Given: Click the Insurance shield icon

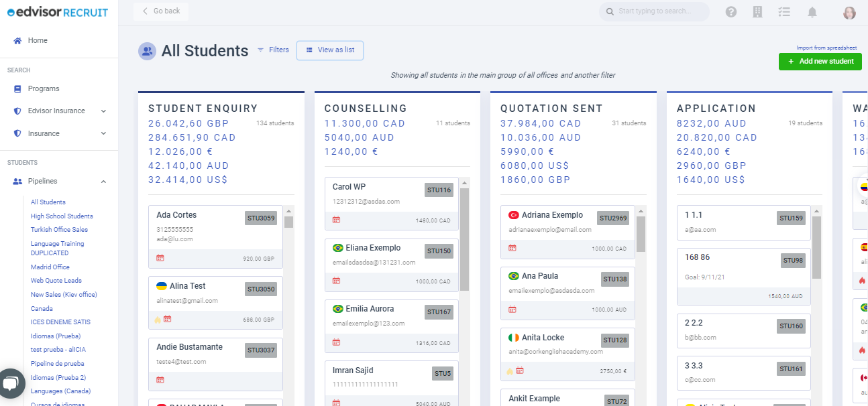Looking at the screenshot, I should tap(17, 133).
